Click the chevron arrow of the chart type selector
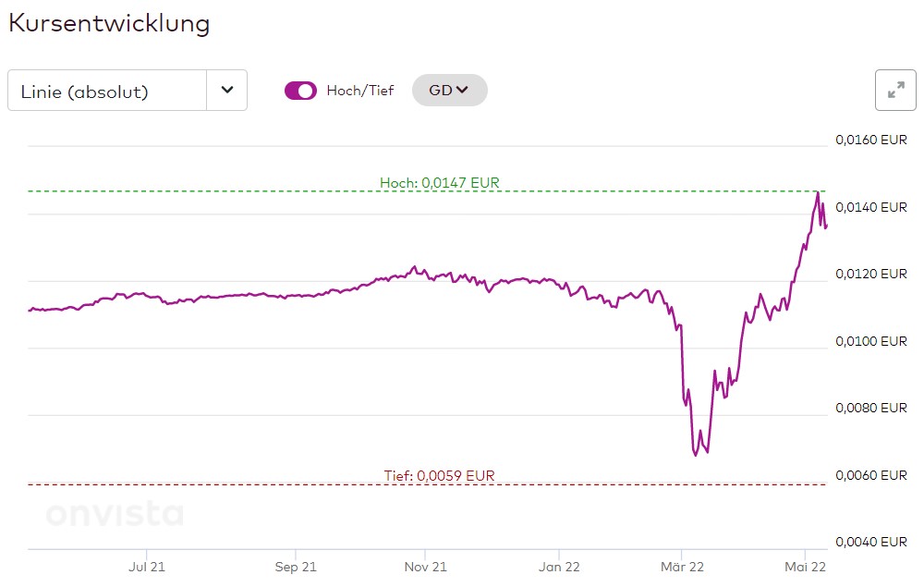 (227, 91)
